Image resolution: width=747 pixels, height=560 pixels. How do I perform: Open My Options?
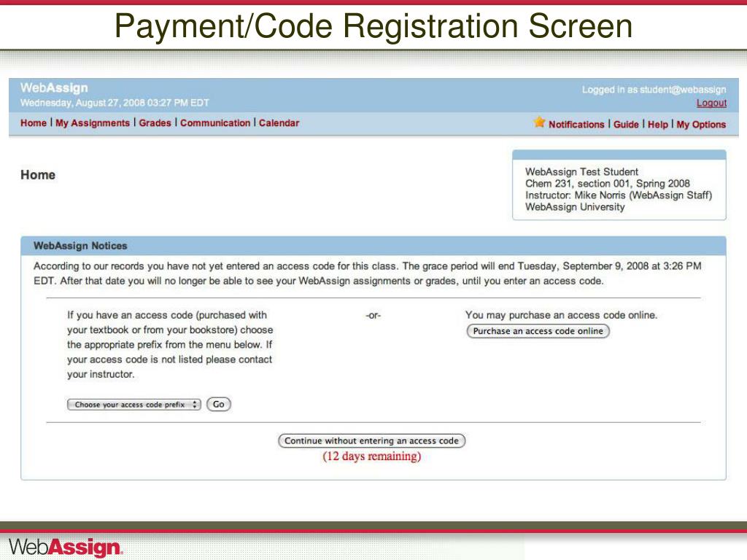(x=701, y=124)
